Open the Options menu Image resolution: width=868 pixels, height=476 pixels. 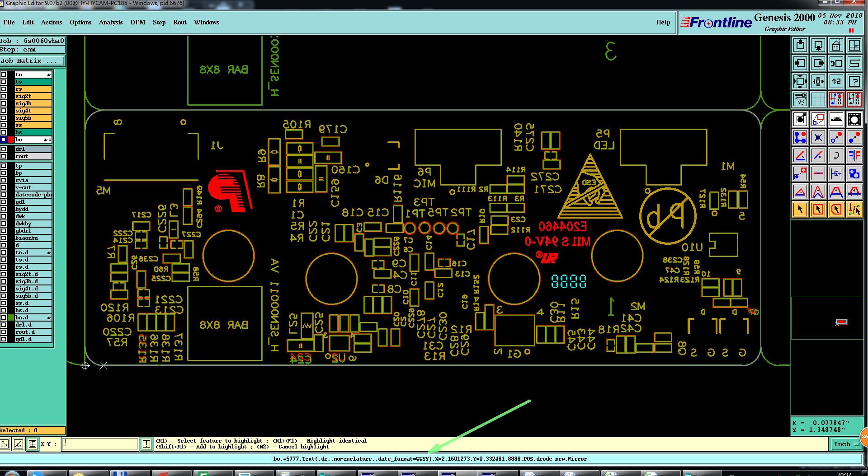(80, 22)
